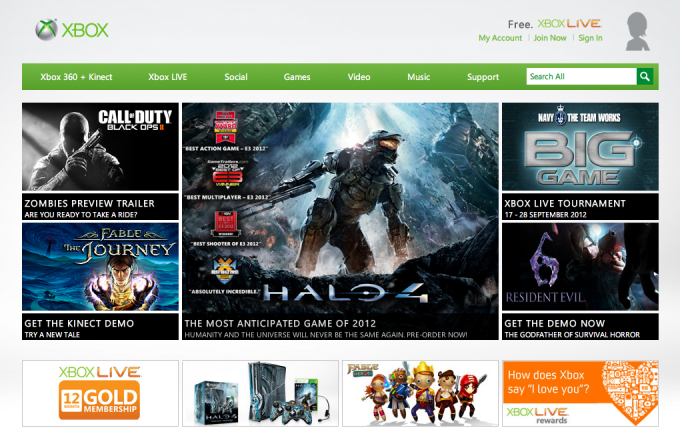The height and width of the screenshot is (434, 680).
Task: Click the Best Shooter of E3 2012 badge
Action: pyautogui.click(x=226, y=224)
